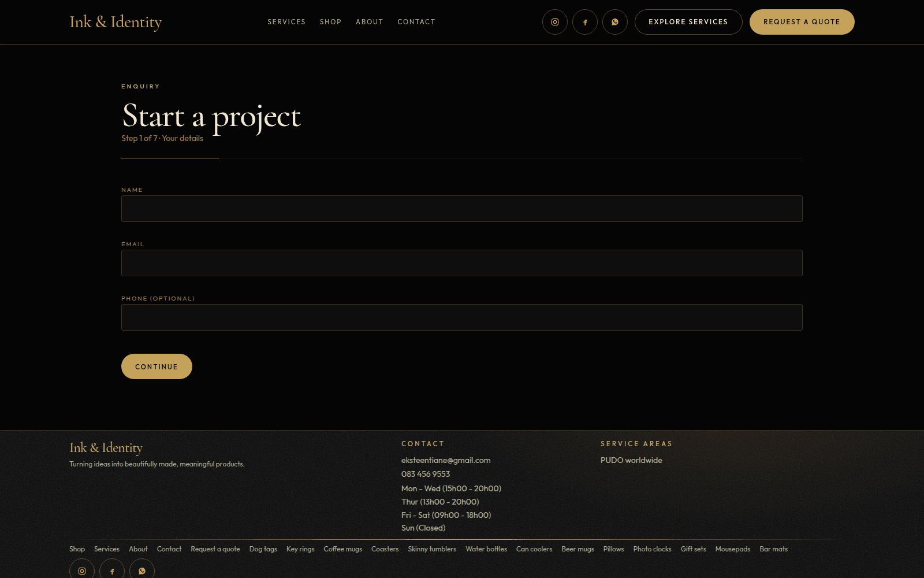Open the Gift sets footer link
The width and height of the screenshot is (924, 578).
click(x=693, y=549)
